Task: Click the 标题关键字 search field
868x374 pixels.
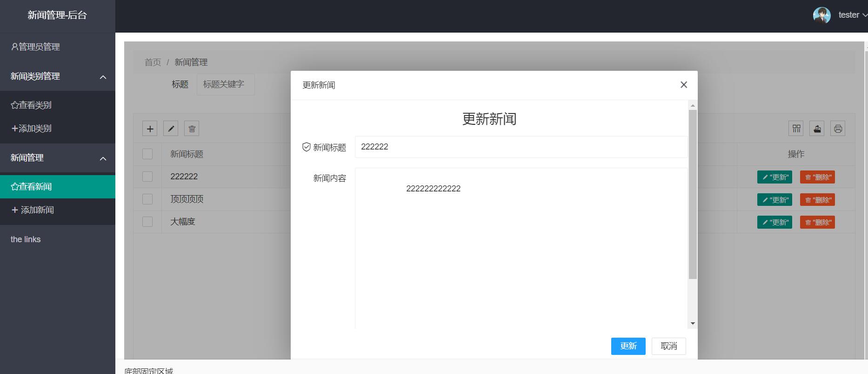Action: [226, 84]
